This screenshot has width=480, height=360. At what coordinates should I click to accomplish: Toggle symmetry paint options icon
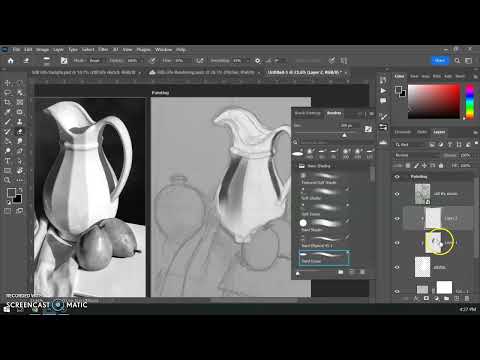coord(343,61)
